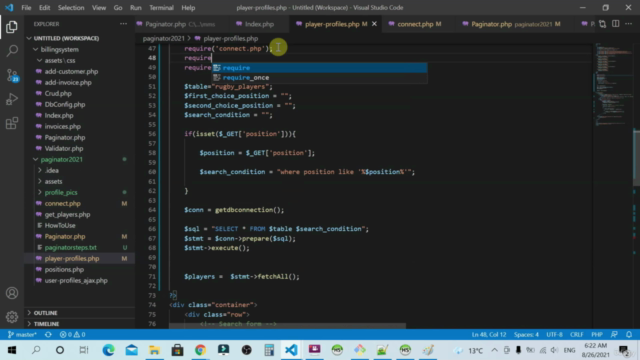This screenshot has height=360, width=640.
Task: Click the master branch status item
Action: (22, 335)
